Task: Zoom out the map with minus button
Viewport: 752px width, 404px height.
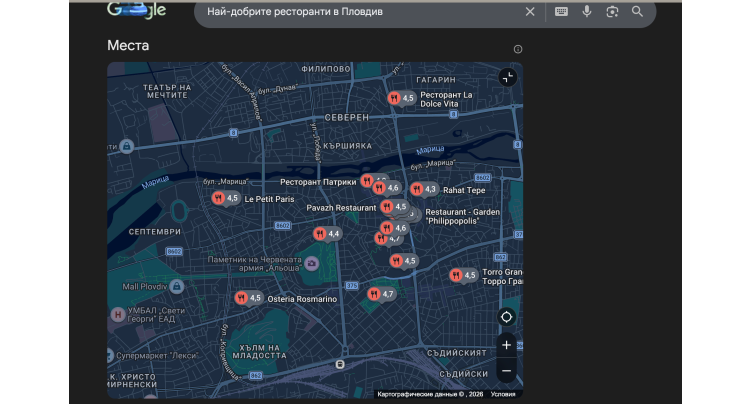Action: point(506,371)
